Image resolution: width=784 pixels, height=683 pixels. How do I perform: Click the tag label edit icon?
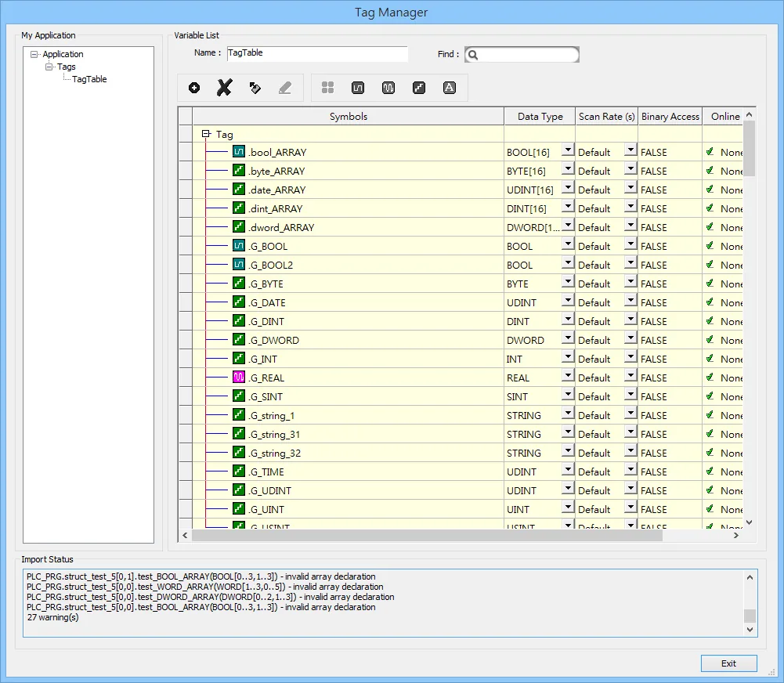(x=255, y=88)
